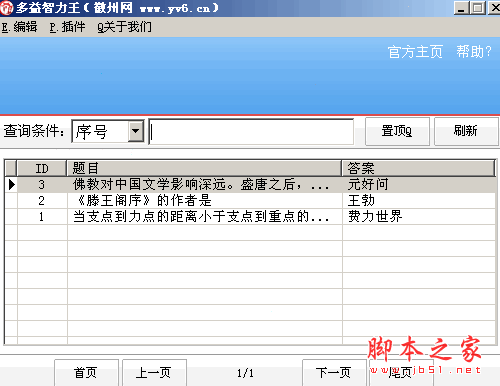Viewport: 500px width, 386px height.
Task: Go to 下一页 next page
Action: coord(334,373)
